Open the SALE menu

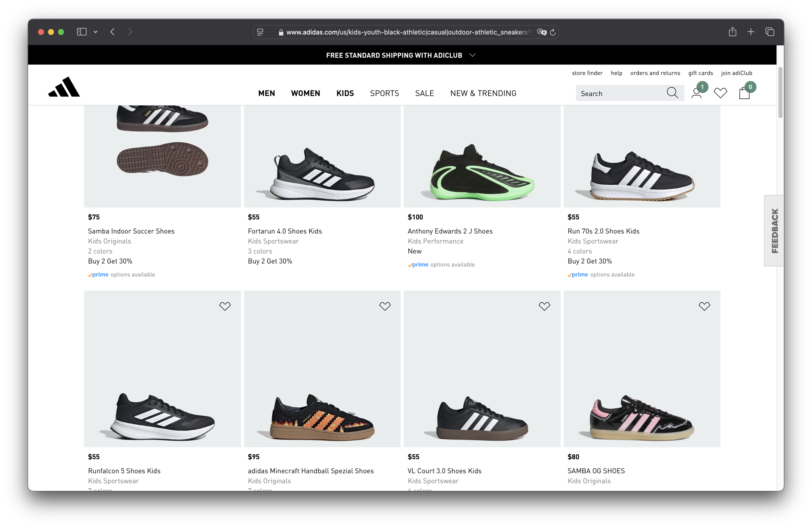pos(424,93)
